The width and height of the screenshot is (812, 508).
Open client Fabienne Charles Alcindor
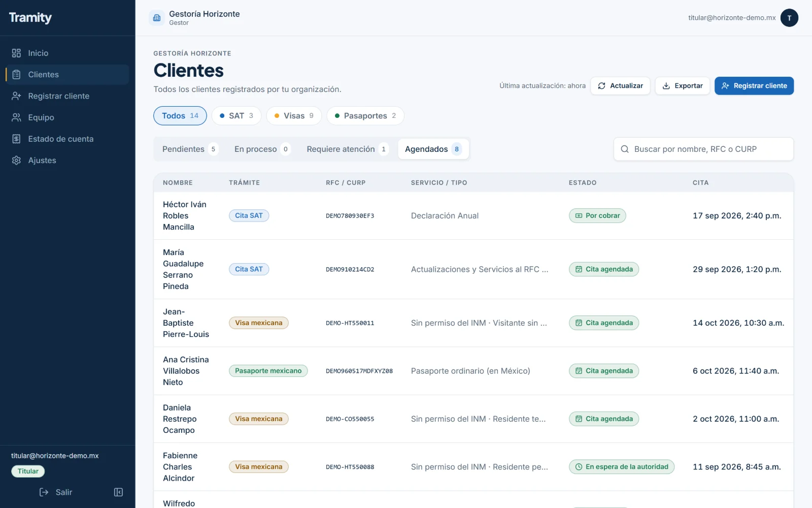(180, 467)
